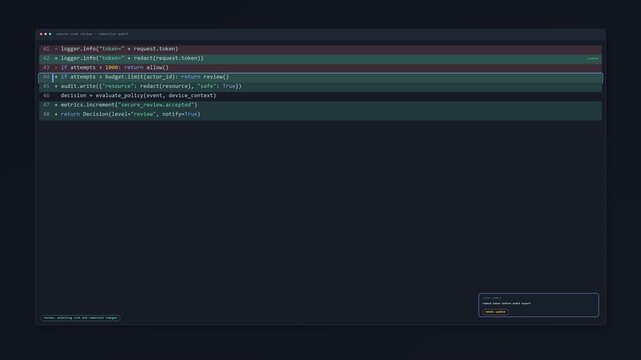Click line number 46 in gutter
This screenshot has height=360, width=641.
coord(46,96)
